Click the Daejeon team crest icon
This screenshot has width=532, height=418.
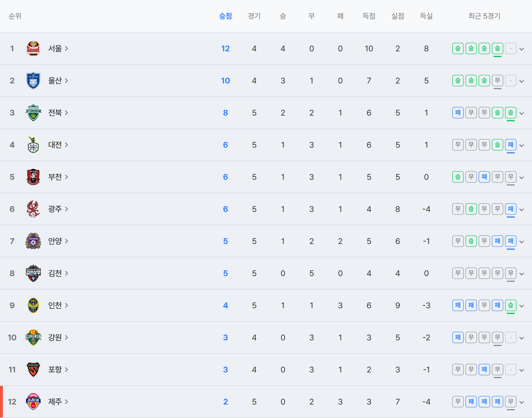(x=33, y=145)
